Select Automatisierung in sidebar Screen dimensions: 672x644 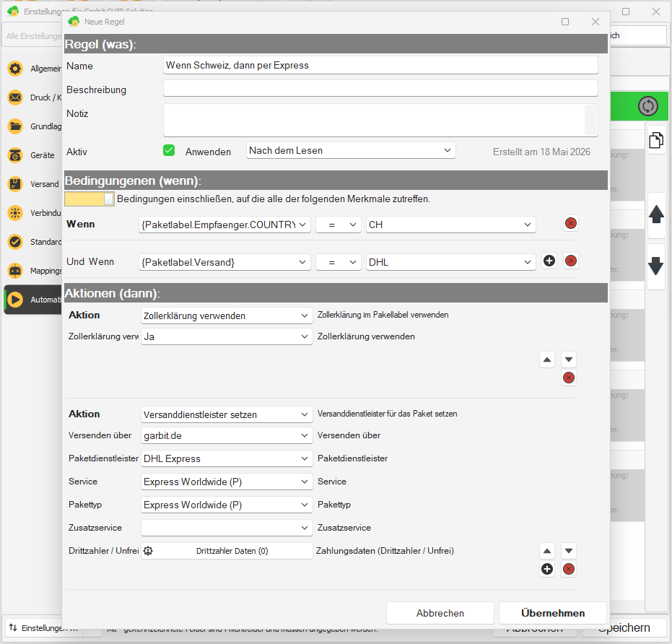pyautogui.click(x=33, y=300)
